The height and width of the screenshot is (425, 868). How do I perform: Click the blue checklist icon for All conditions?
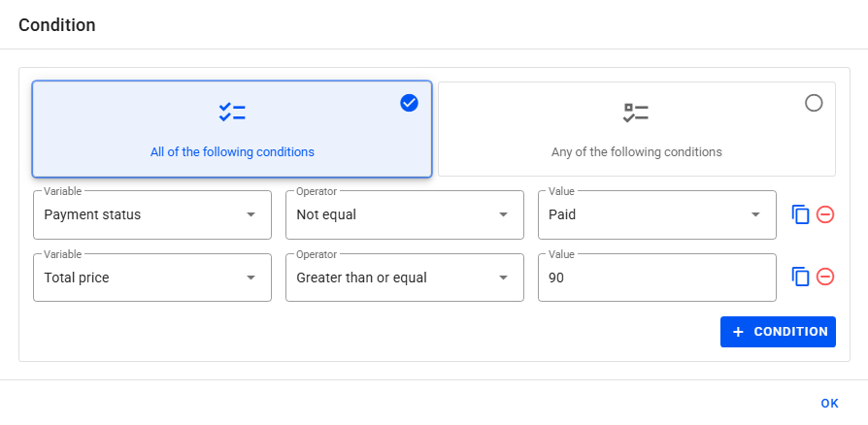[x=232, y=113]
